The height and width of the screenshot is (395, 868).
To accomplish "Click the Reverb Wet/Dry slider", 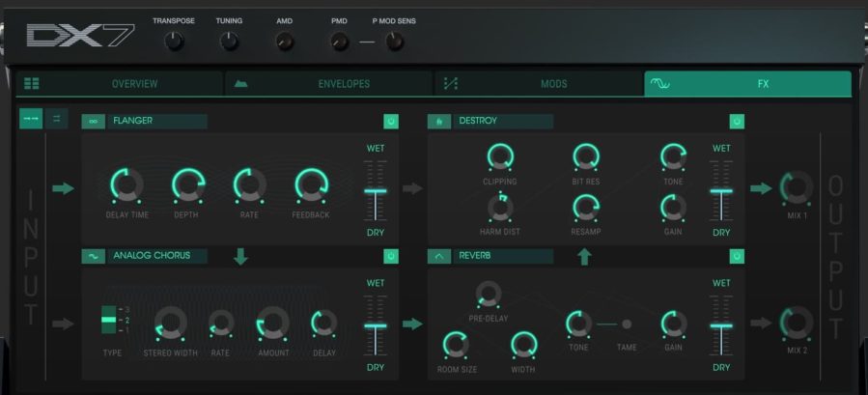I will 721,325.
